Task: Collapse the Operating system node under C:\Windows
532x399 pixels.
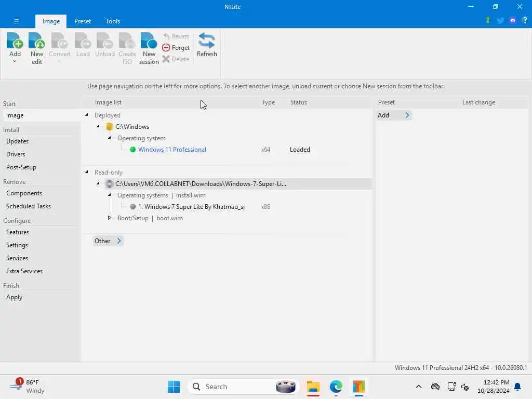Action: tap(110, 138)
